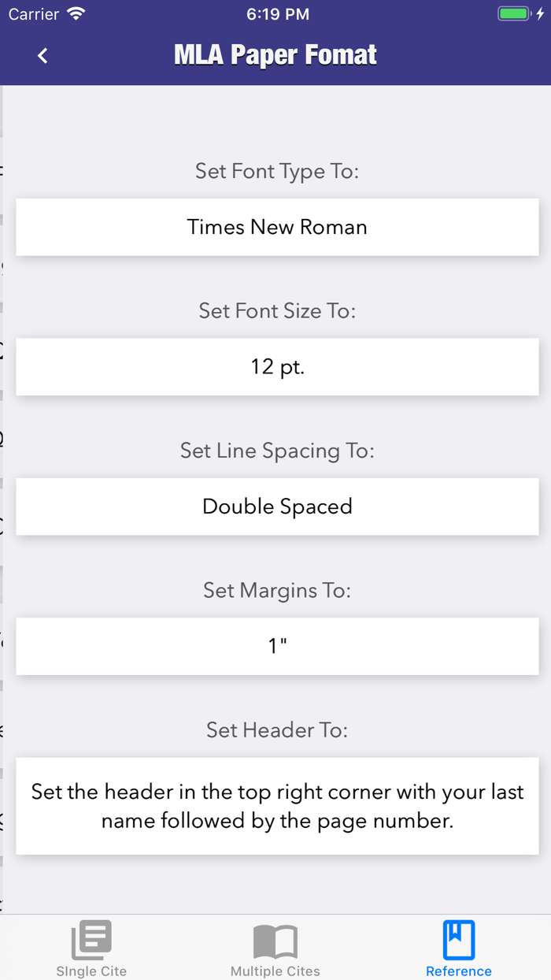Click the MLA Paper Fomat title
This screenshot has width=551, height=980.
click(x=275, y=55)
